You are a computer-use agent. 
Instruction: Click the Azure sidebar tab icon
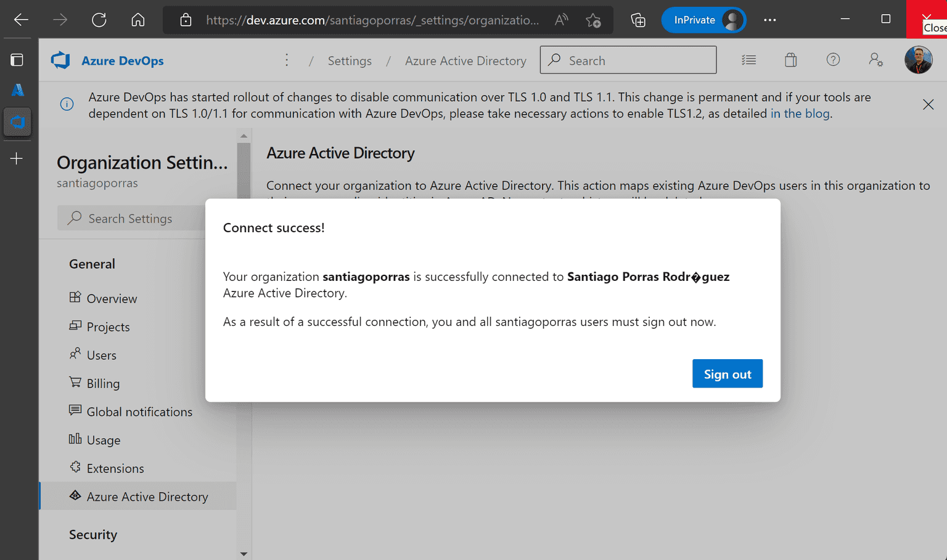(17, 90)
